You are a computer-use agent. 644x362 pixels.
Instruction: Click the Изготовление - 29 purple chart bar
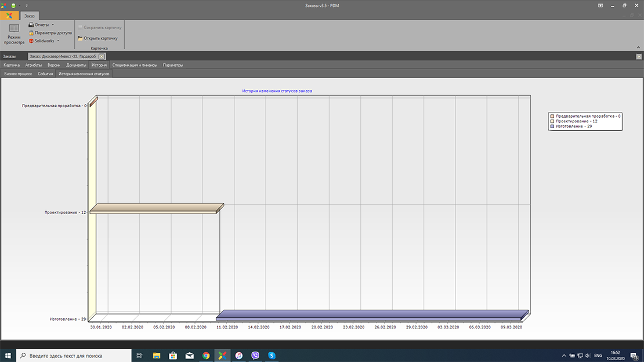coord(372,315)
